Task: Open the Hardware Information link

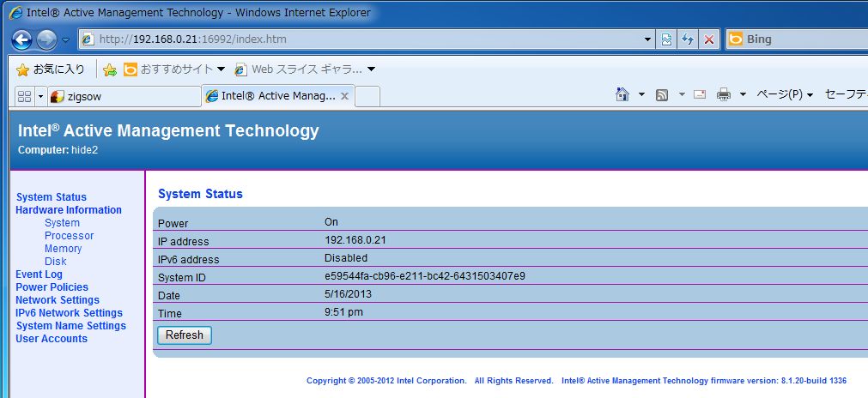Action: [x=69, y=210]
